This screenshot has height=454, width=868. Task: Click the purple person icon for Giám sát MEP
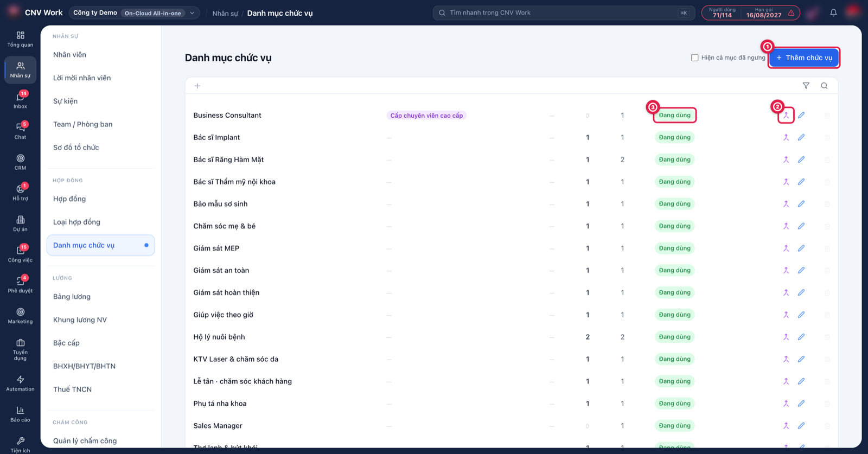(x=786, y=248)
